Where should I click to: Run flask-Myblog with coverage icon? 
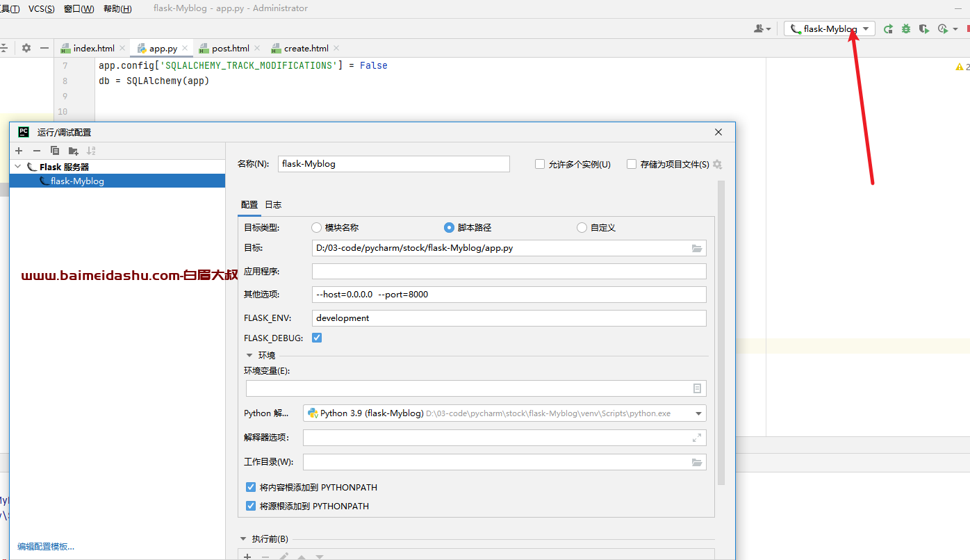(x=923, y=28)
